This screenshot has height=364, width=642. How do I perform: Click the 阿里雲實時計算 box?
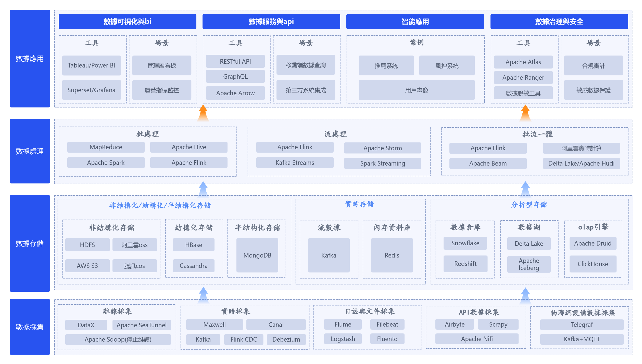coord(581,148)
